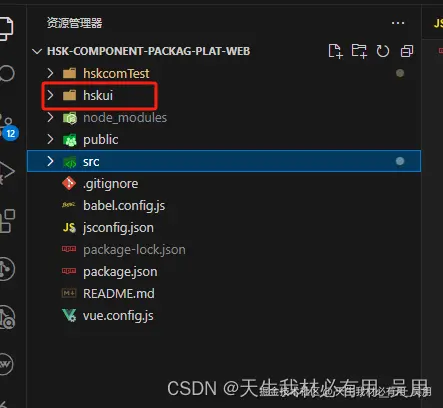Select the node_modules folder name

coord(125,118)
